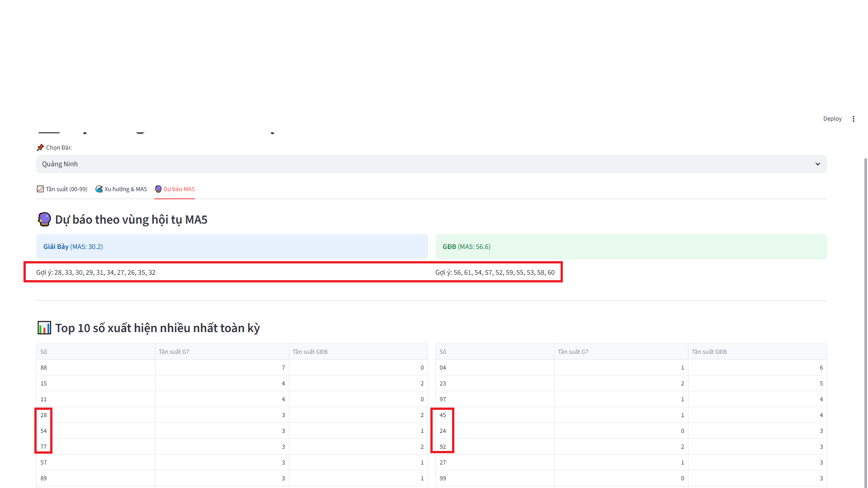868x488 pixels.
Task: Click G7 frequency value 7 for number 88
Action: [222, 367]
